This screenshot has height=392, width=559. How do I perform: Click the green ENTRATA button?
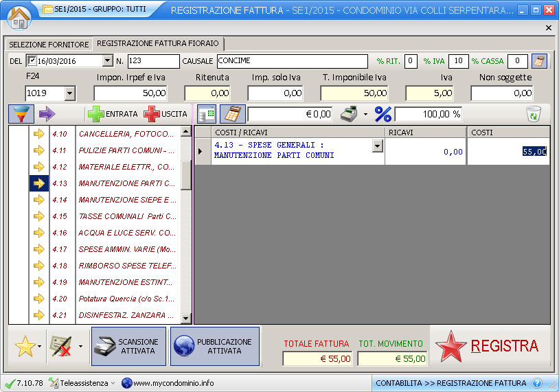click(113, 114)
